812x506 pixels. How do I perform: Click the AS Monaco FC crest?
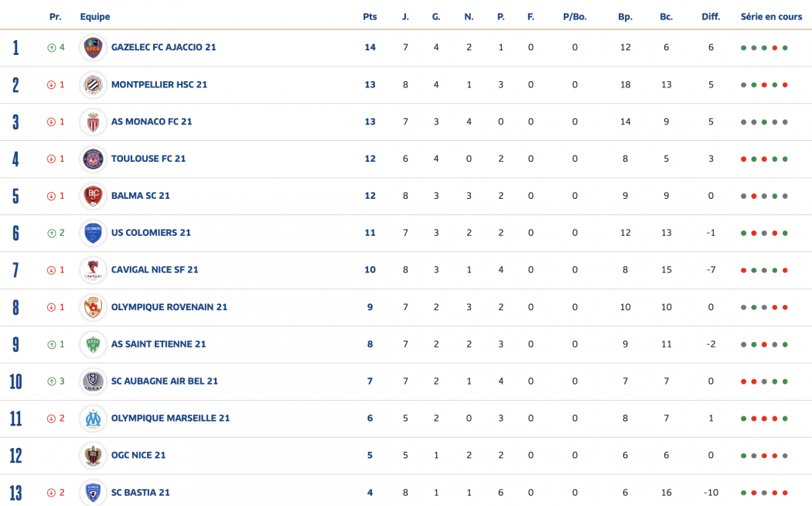click(x=94, y=121)
